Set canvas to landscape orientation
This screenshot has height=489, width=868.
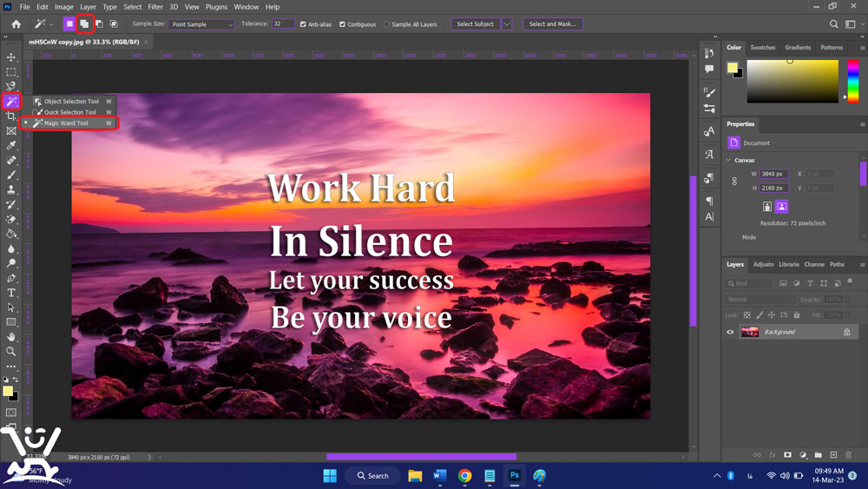[x=782, y=207]
